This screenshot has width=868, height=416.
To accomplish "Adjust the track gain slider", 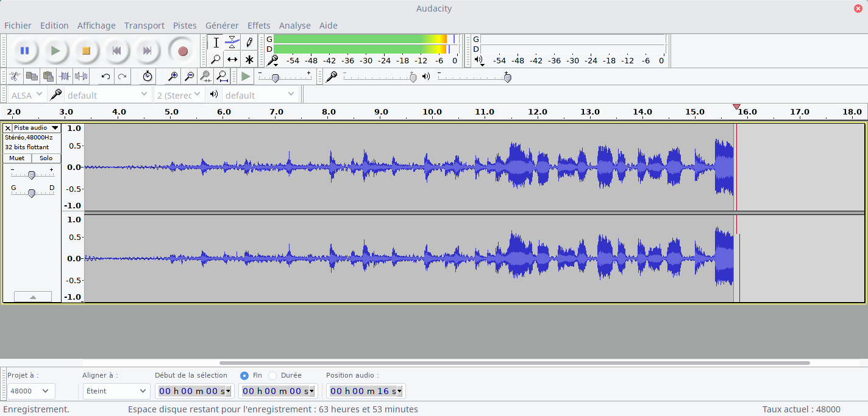I will [32, 175].
